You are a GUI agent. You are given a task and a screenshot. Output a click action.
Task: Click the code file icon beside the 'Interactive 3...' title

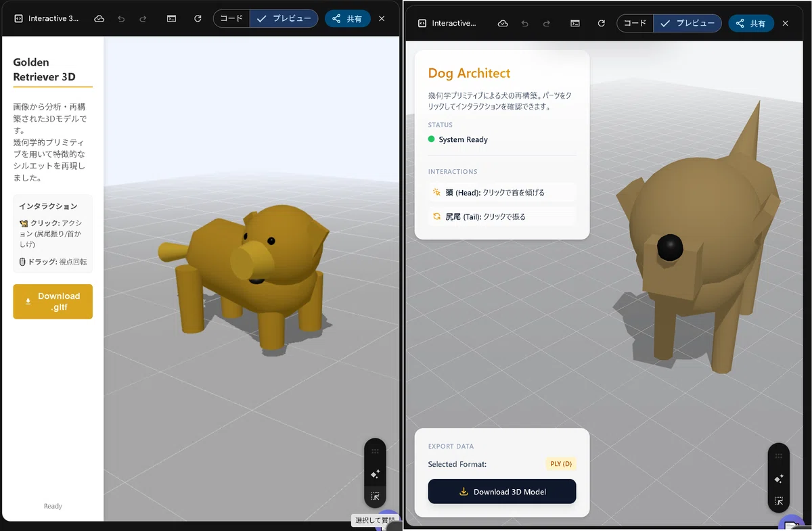18,19
